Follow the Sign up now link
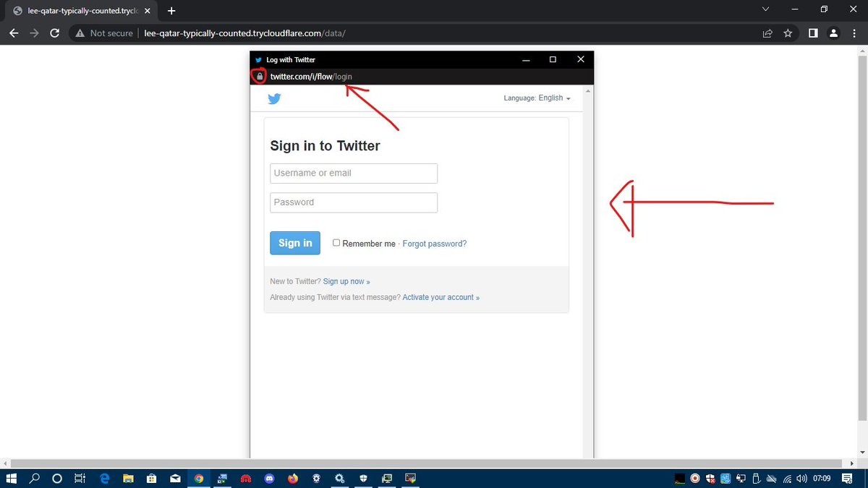This screenshot has height=488, width=868. click(346, 281)
